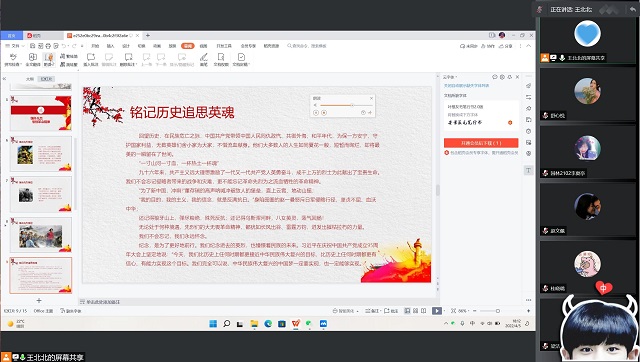The image size is (640, 362).
Task: Click the delete comment (删除批注) icon
Action: click(x=128, y=57)
